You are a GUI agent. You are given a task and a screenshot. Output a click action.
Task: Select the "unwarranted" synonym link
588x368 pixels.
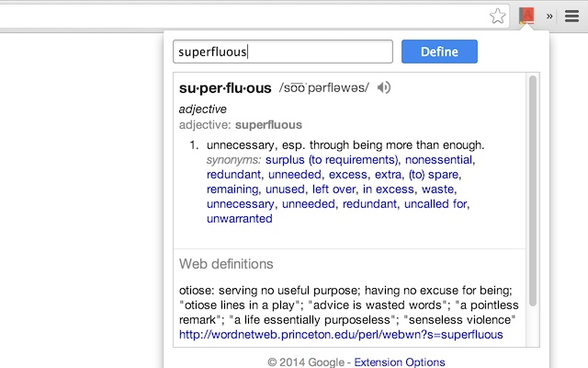(239, 219)
